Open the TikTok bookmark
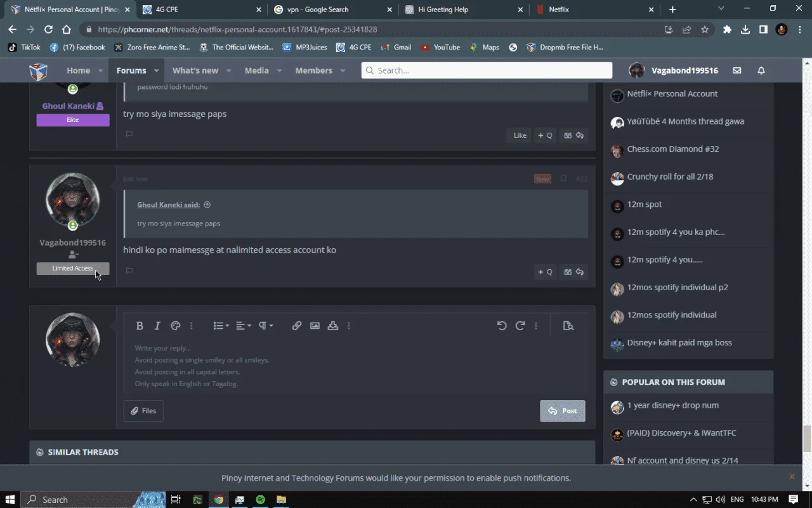The width and height of the screenshot is (812, 508). (24, 47)
